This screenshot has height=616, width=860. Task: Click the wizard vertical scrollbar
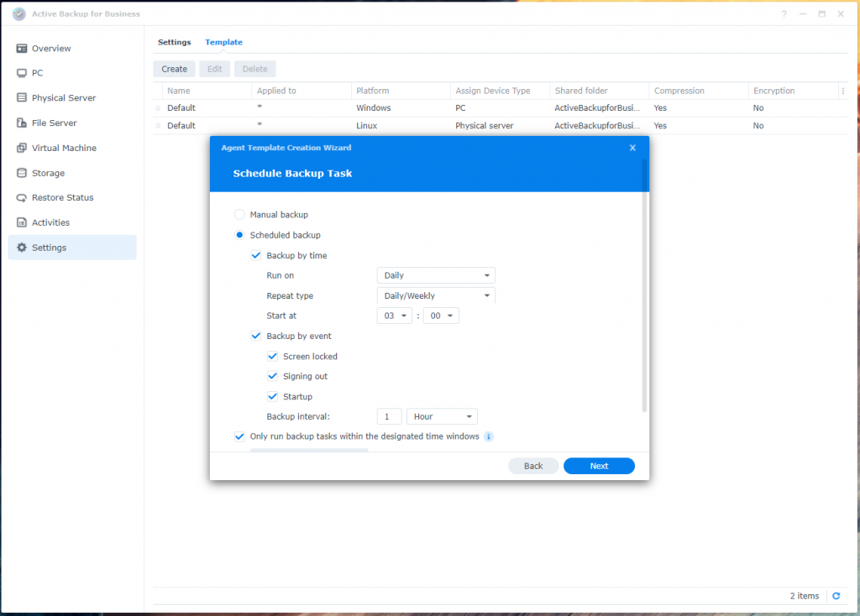(644, 285)
